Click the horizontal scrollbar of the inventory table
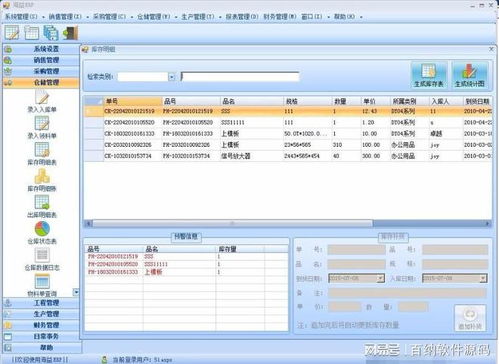 pos(288,223)
